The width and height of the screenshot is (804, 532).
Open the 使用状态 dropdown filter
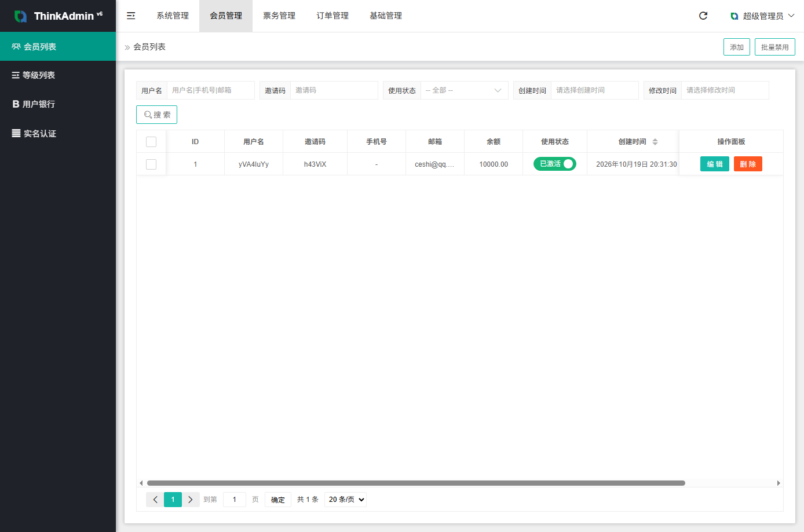pyautogui.click(x=464, y=90)
